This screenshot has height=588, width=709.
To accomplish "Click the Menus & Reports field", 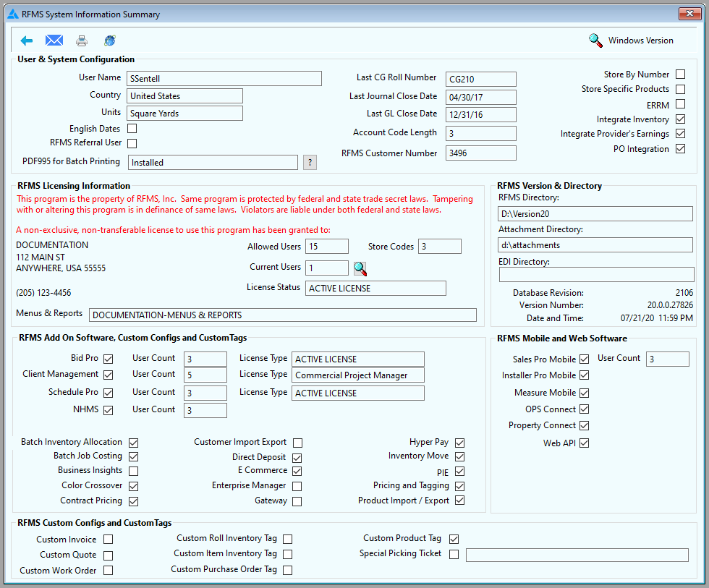I will [283, 315].
